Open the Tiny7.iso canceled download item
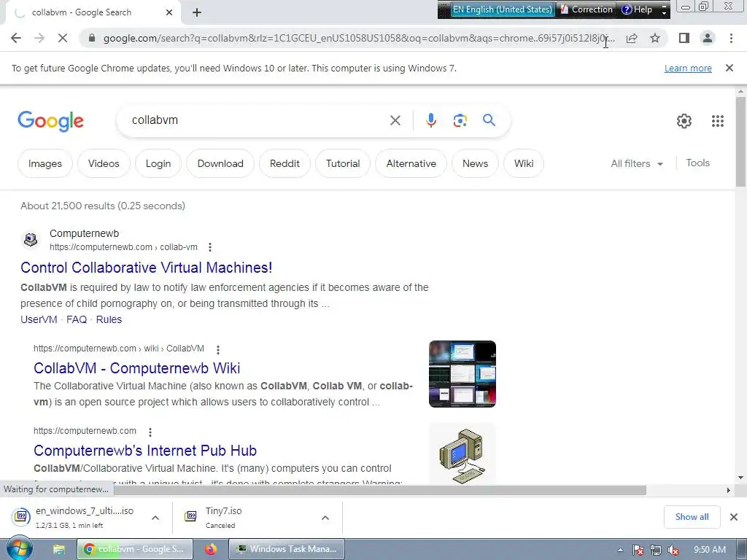 (243, 517)
